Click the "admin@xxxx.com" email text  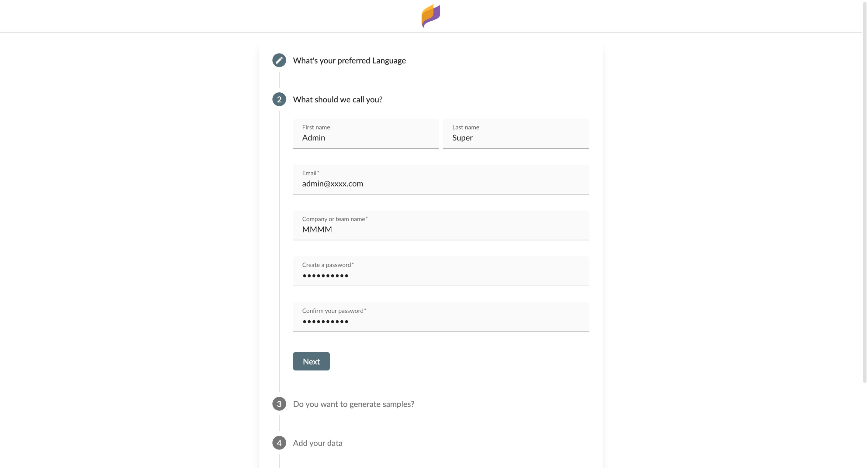333,184
